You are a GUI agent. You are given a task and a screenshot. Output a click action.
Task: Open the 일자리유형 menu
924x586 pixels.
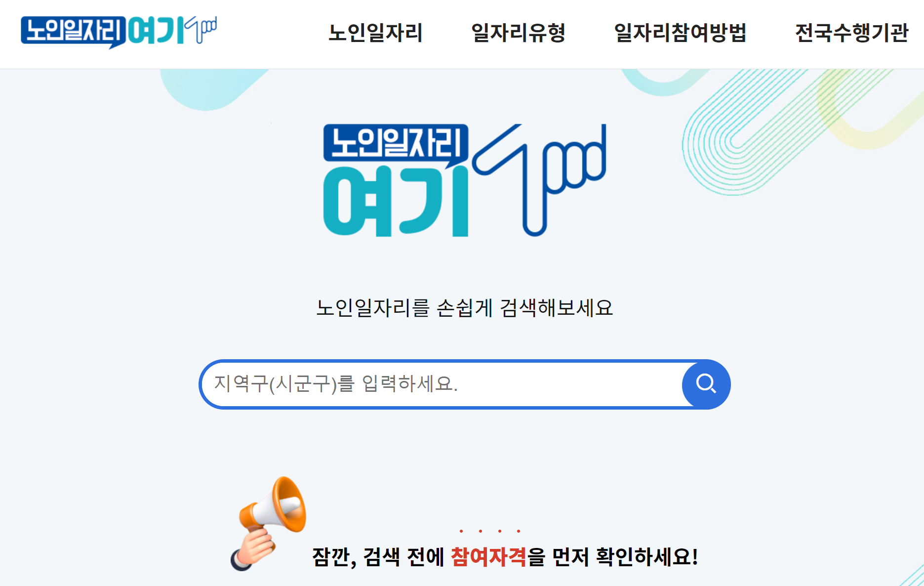[x=518, y=33]
